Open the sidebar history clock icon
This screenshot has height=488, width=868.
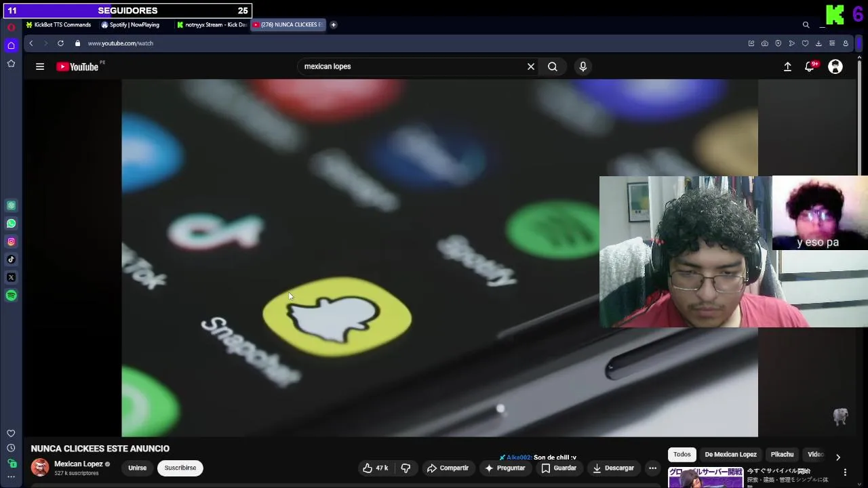tap(11, 448)
